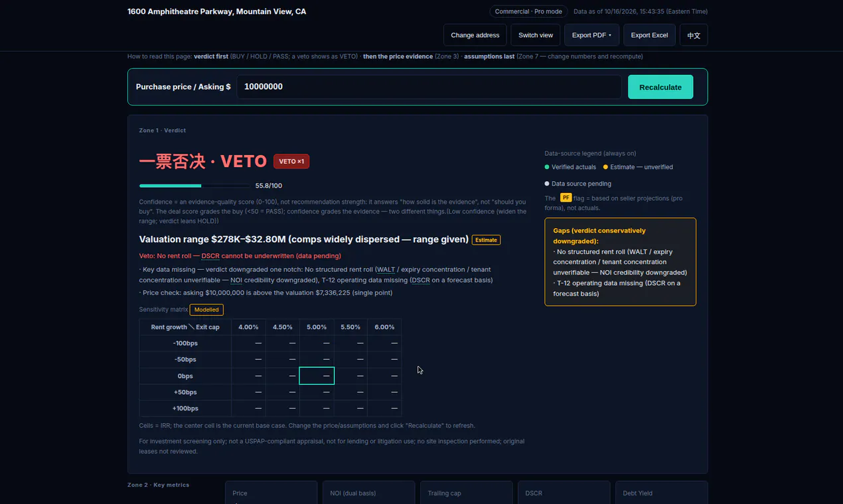
Task: Click the 4.00% exit cap column header
Action: [x=248, y=327]
